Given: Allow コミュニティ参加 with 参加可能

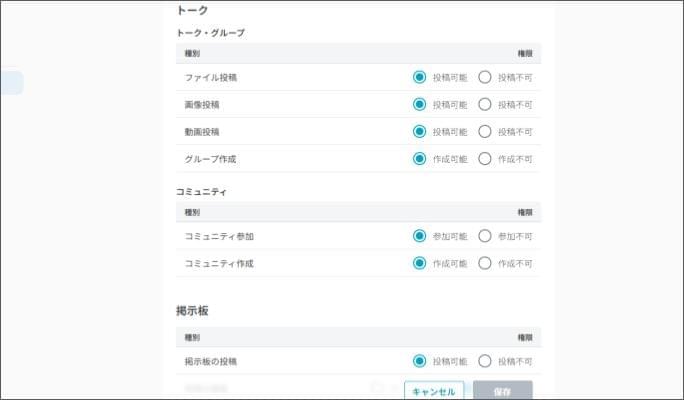Looking at the screenshot, I should (420, 236).
